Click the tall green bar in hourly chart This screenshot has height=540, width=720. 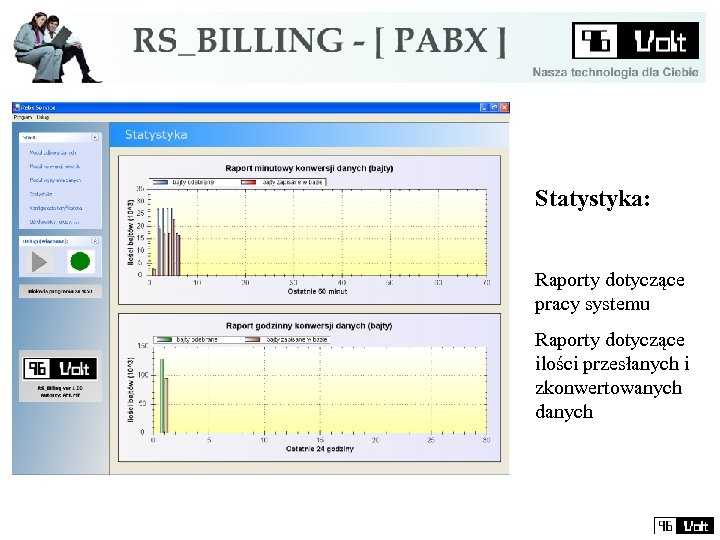coord(162,396)
